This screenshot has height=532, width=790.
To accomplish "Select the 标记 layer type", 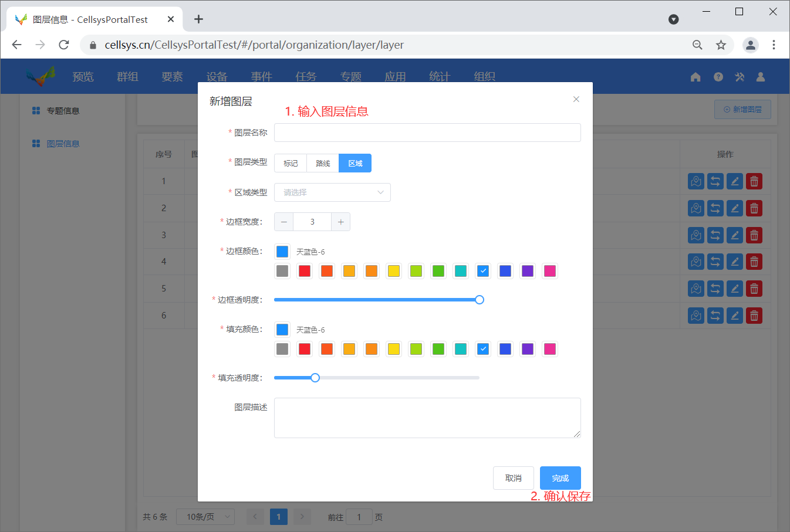I will 291,163.
